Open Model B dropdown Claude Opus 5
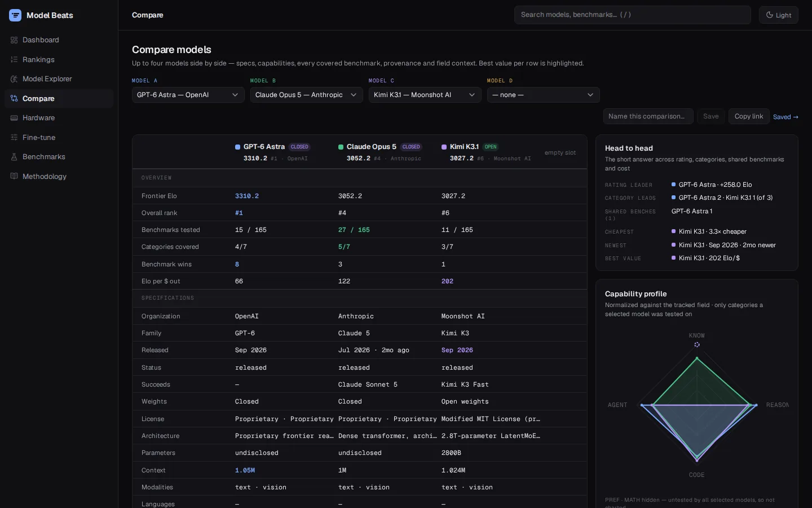This screenshot has width=812, height=508. [307, 95]
